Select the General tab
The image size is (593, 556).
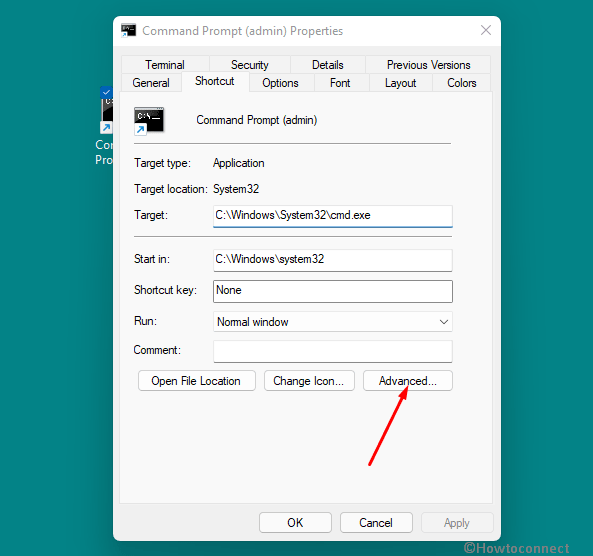coord(151,83)
